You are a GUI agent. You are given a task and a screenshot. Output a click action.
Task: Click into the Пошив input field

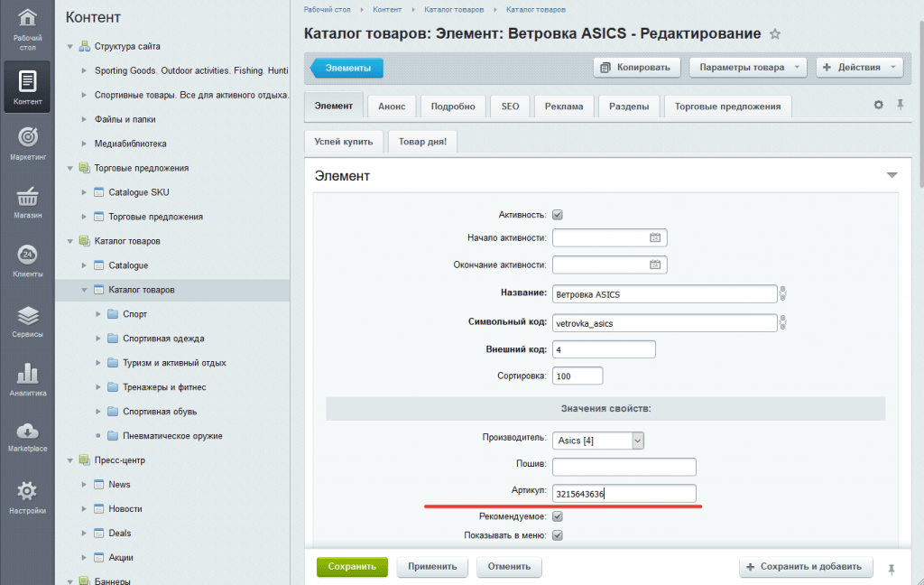pos(624,467)
